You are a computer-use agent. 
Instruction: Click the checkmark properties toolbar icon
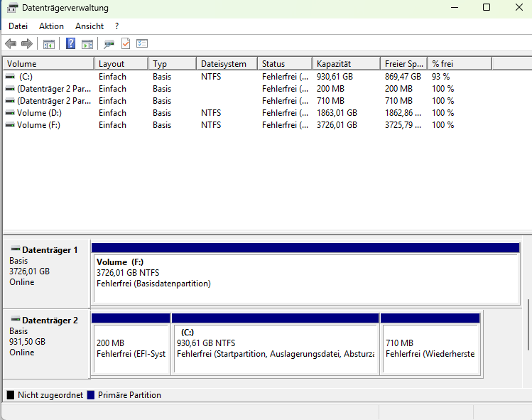tap(126, 43)
